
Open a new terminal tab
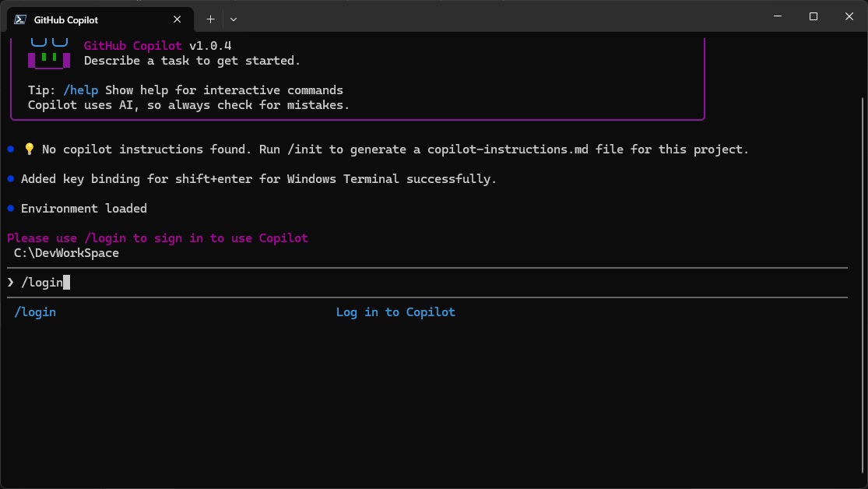pyautogui.click(x=210, y=19)
